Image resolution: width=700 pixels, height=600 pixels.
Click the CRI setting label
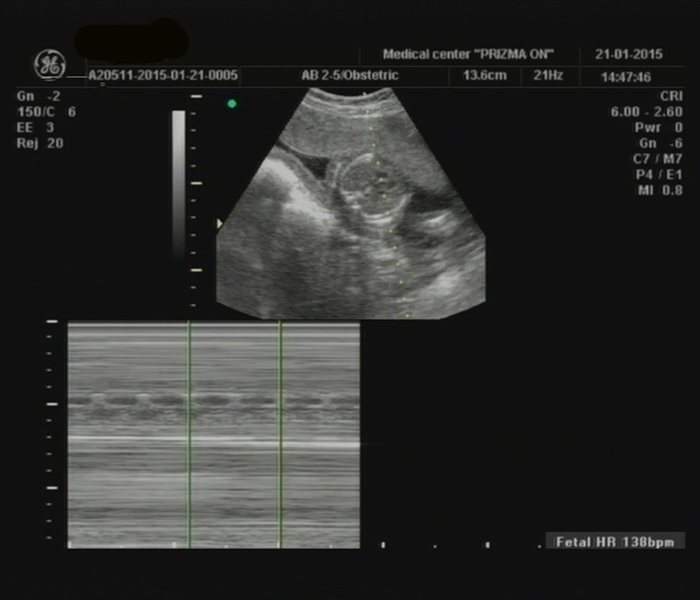click(x=671, y=96)
